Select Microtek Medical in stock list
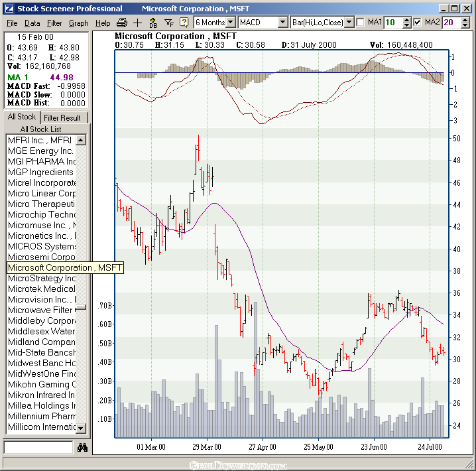The image size is (476, 471). (x=41, y=289)
